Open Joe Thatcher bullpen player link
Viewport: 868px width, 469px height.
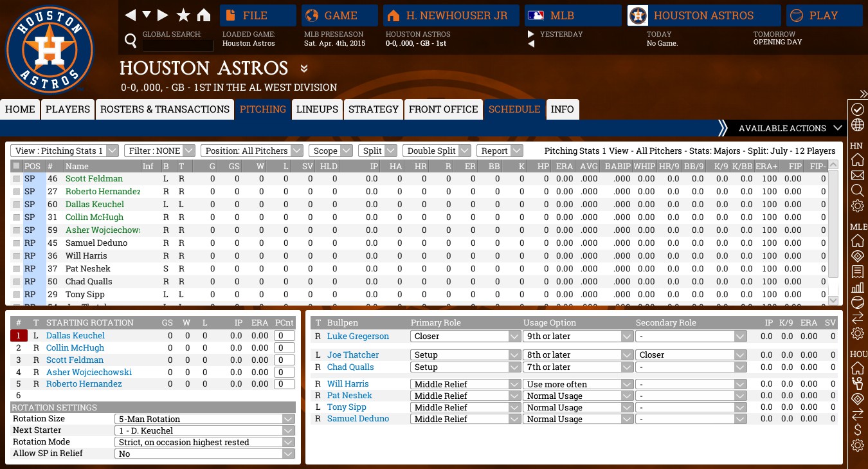(x=353, y=355)
